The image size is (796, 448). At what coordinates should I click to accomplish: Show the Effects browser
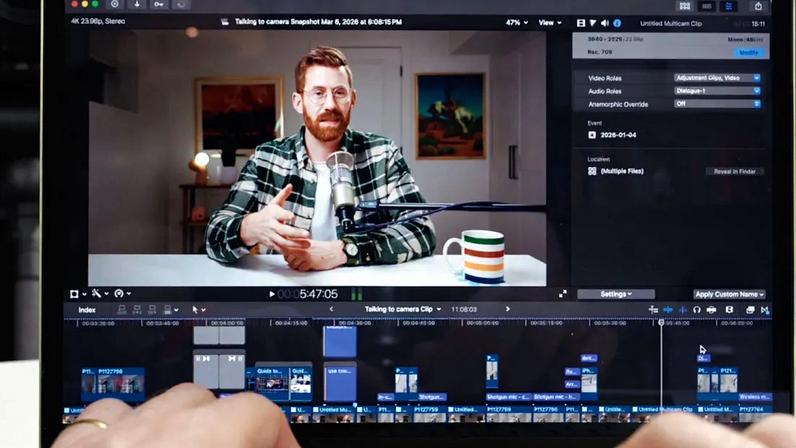click(750, 309)
